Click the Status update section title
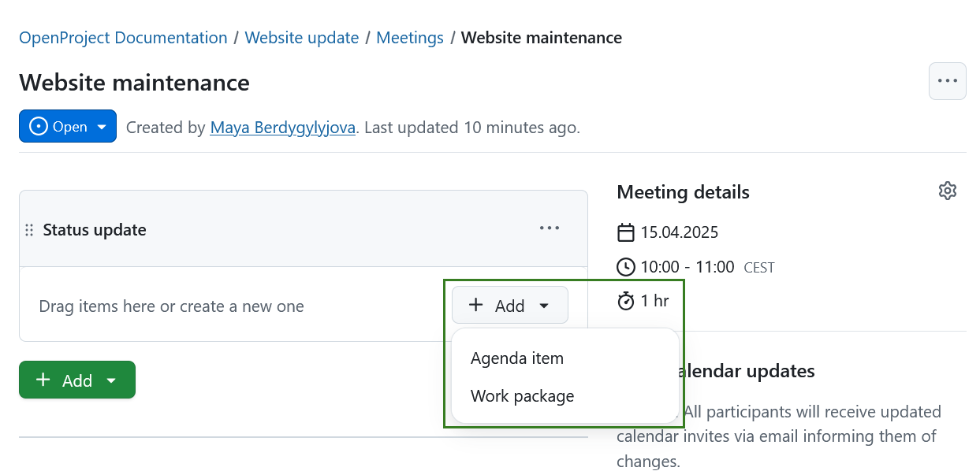This screenshot has width=980, height=471. (x=95, y=230)
